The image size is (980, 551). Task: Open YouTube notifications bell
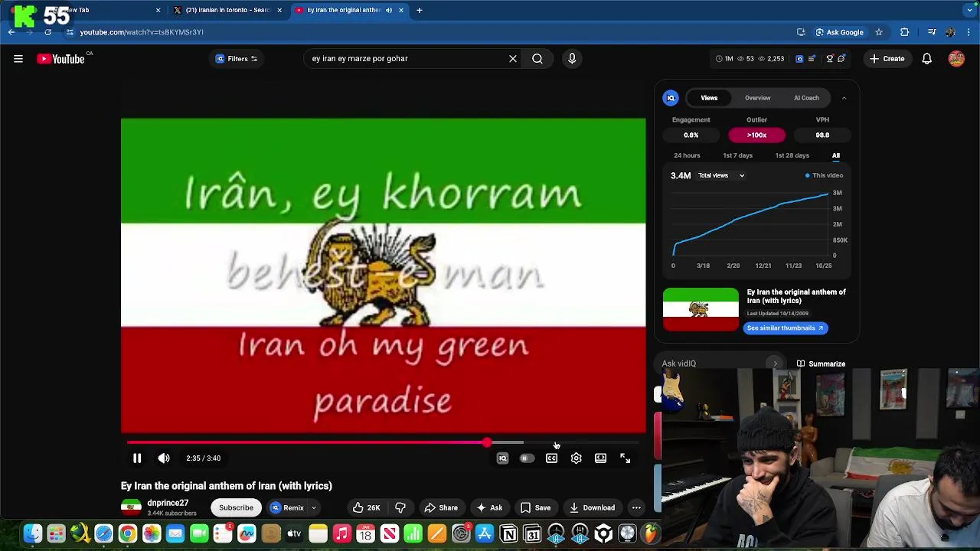pyautogui.click(x=927, y=58)
